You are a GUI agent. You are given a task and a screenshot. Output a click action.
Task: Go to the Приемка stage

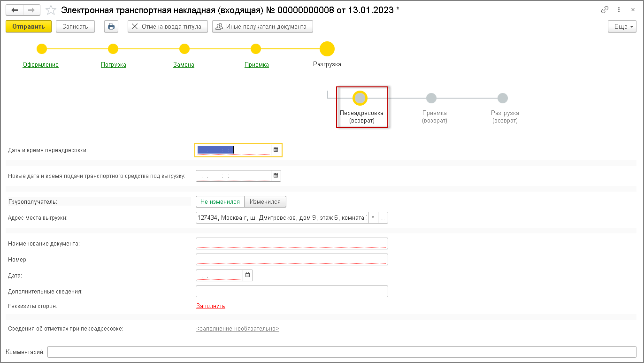pyautogui.click(x=257, y=65)
